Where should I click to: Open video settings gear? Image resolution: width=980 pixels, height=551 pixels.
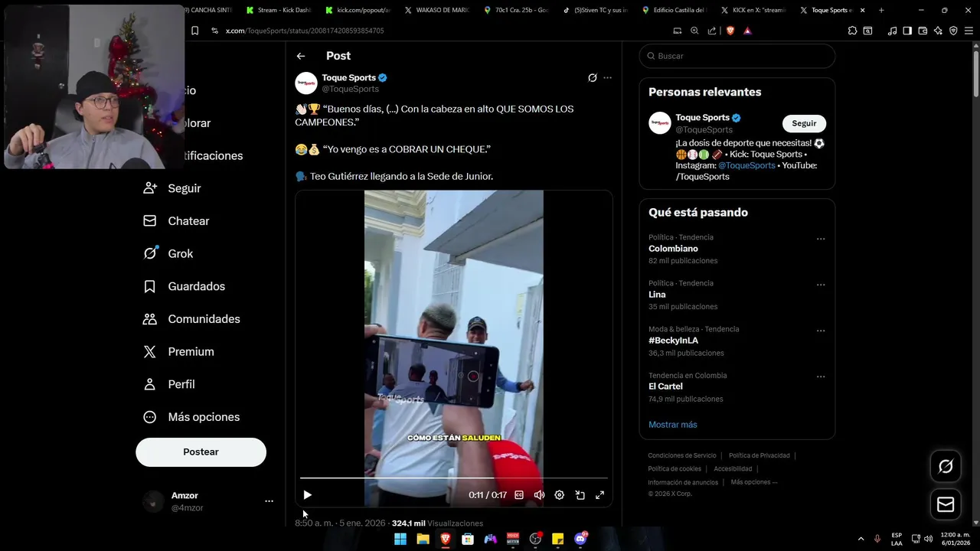point(560,495)
